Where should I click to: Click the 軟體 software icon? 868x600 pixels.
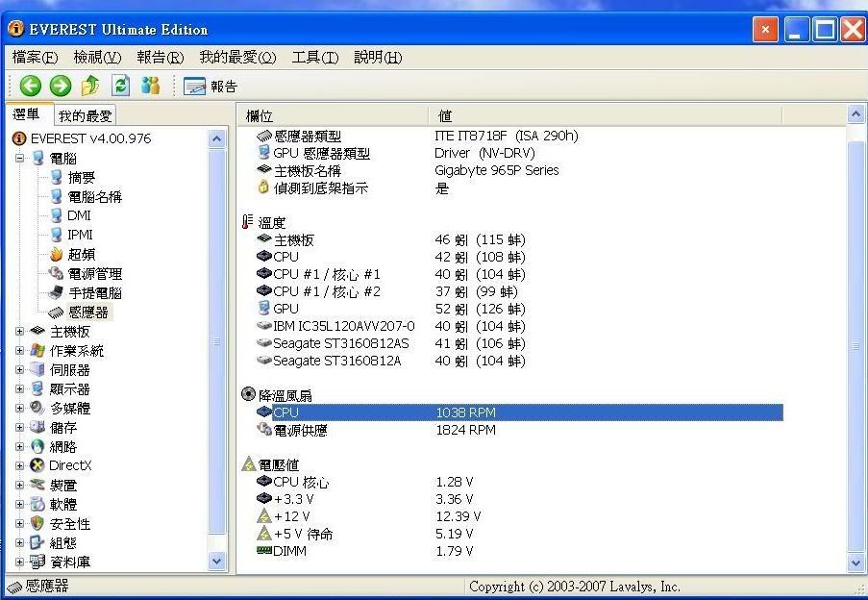[x=37, y=504]
